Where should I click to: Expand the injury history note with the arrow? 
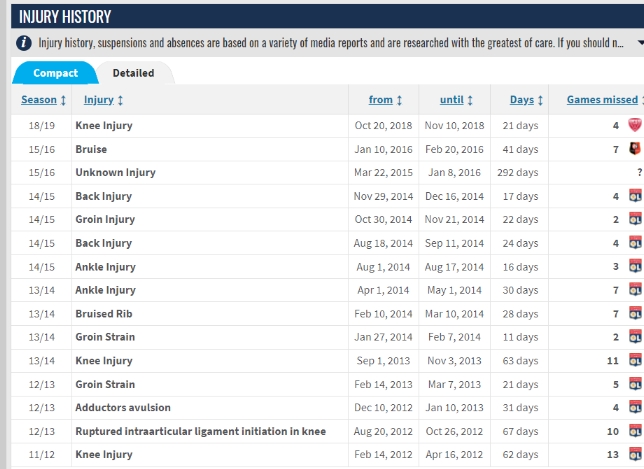(638, 44)
